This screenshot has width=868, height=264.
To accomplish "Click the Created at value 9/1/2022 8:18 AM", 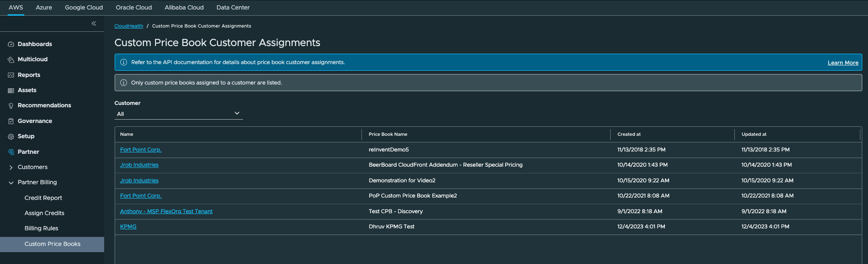I will point(640,211).
